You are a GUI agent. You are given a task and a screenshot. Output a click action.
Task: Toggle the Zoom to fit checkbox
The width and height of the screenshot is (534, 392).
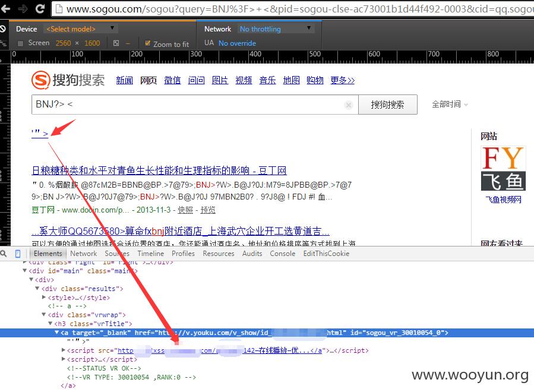coord(147,43)
